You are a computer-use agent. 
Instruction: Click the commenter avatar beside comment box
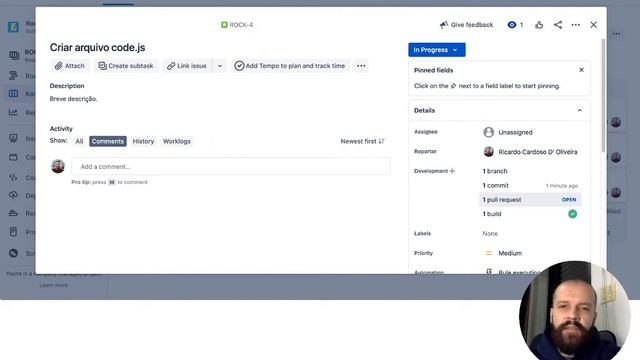click(x=58, y=166)
